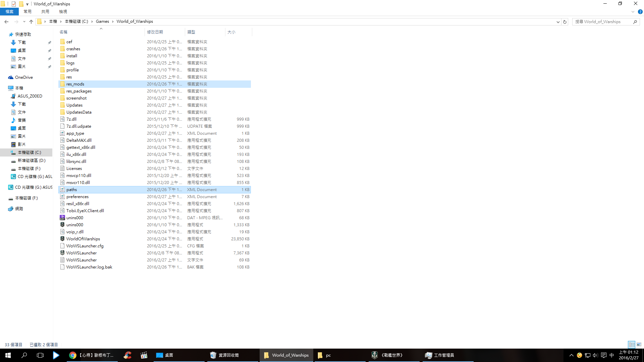
Task: Click the Up one level arrow
Action: coord(31,22)
